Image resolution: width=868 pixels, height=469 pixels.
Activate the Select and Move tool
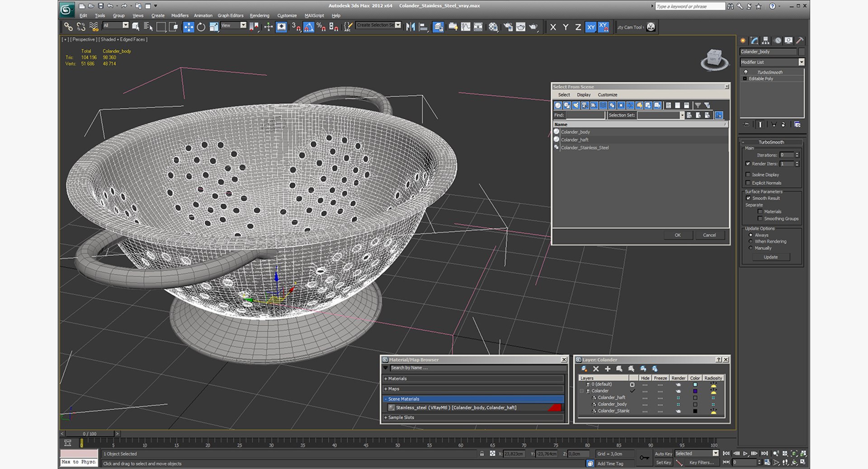coord(189,27)
